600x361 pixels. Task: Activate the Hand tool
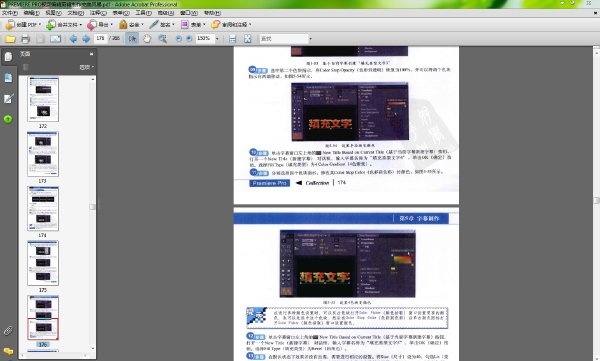147,39
